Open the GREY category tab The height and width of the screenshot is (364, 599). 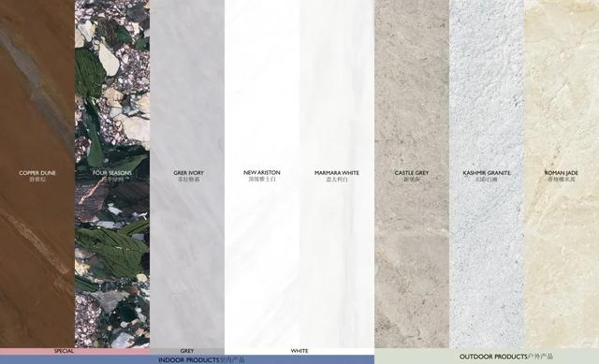187,351
